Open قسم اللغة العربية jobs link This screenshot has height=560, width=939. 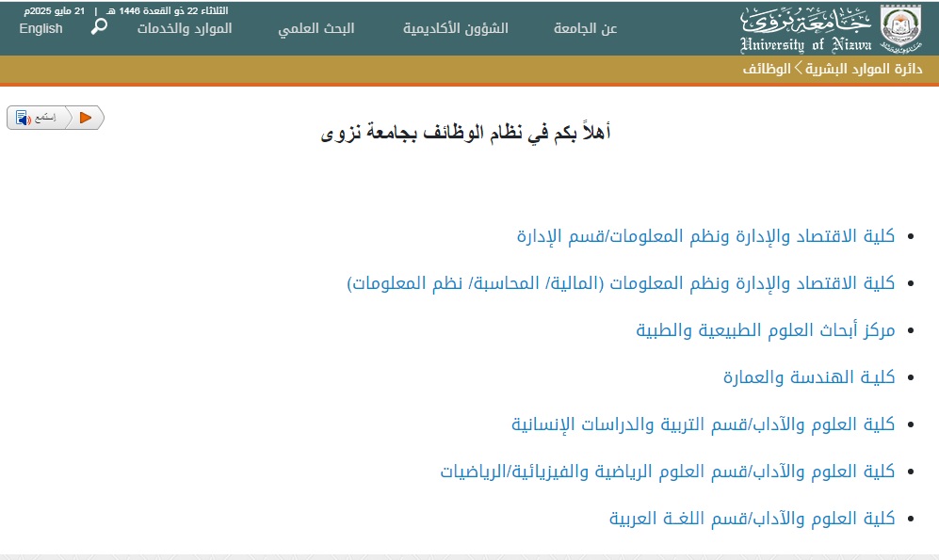click(x=752, y=519)
